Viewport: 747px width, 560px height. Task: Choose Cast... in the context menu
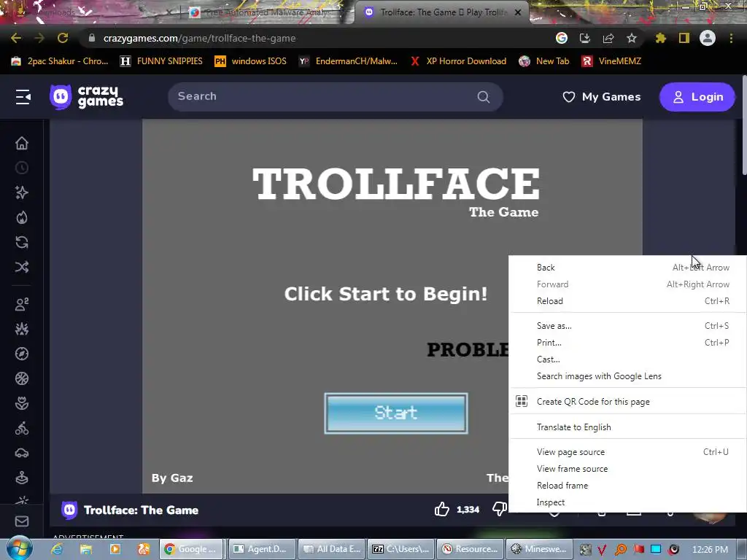coord(627,359)
